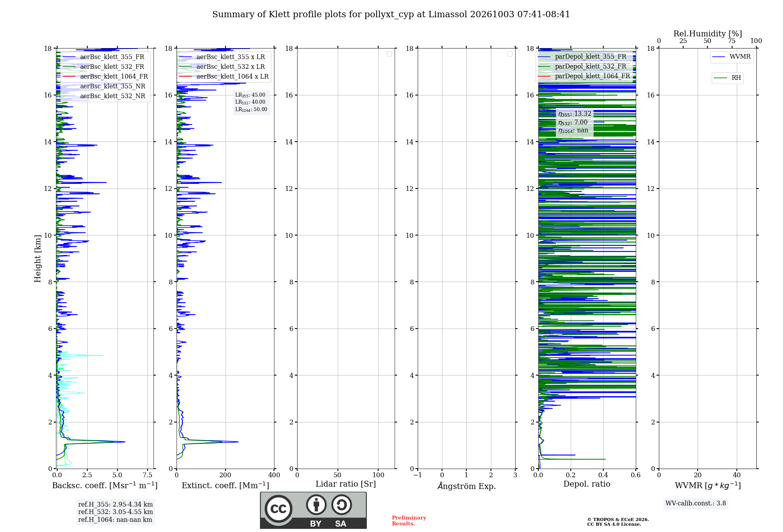The width and height of the screenshot is (783, 532).
Task: Click the Depol. ratio axis label
Action: point(587,484)
